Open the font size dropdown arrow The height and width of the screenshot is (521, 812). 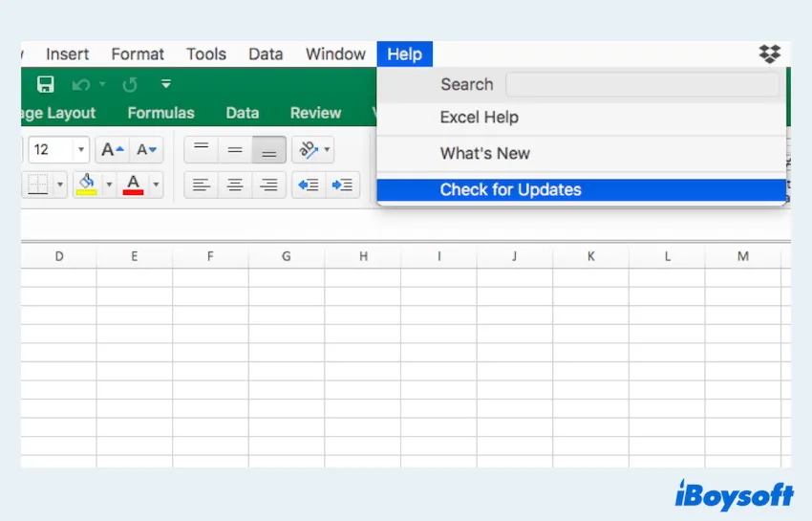[x=81, y=150]
